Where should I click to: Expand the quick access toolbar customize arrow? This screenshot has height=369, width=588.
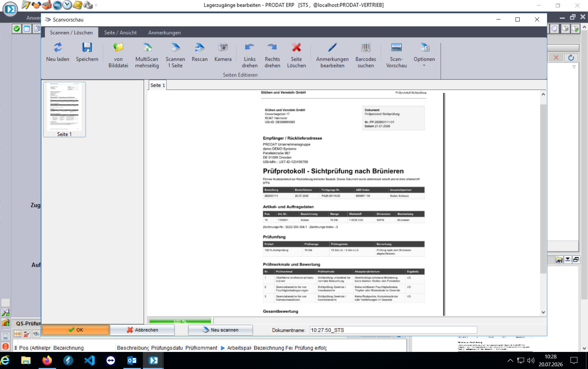click(96, 5)
